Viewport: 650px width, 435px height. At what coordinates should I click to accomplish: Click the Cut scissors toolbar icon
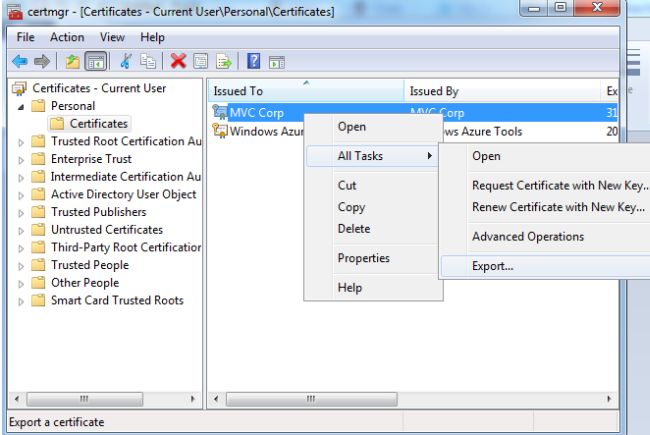(126, 61)
